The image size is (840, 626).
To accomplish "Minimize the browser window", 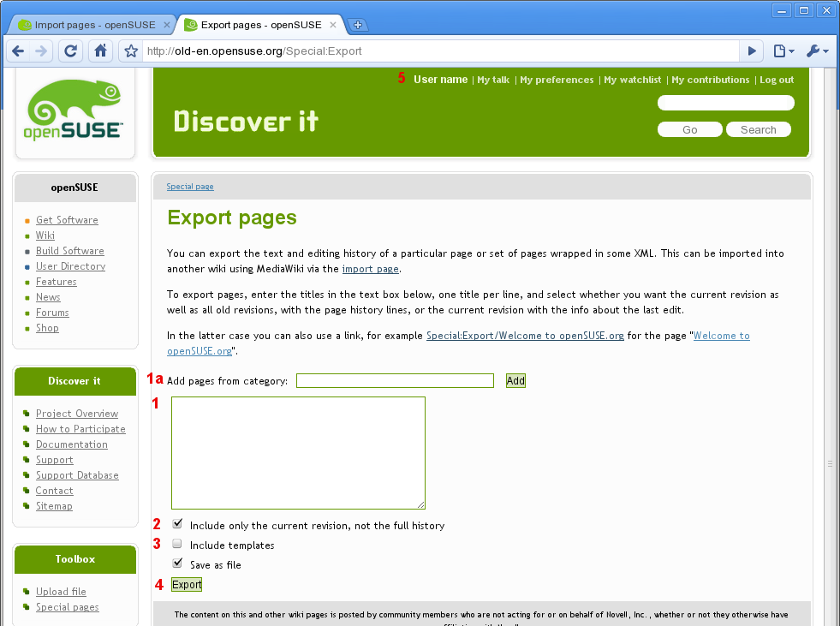I will pyautogui.click(x=782, y=10).
